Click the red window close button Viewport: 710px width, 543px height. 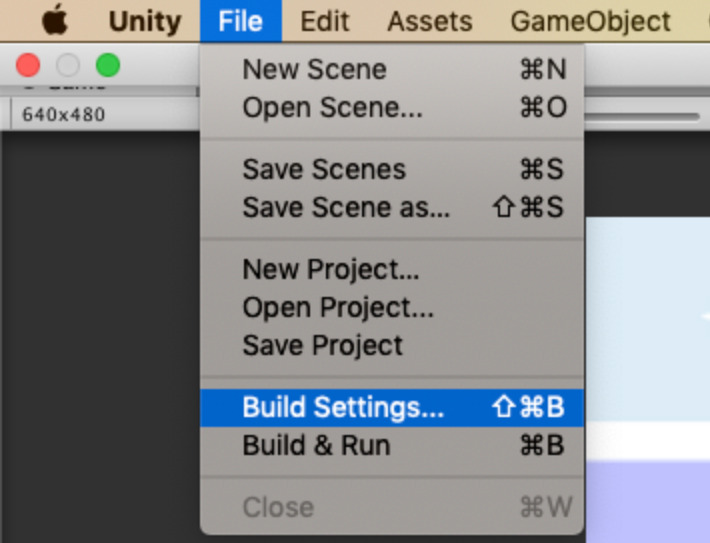click(x=28, y=66)
